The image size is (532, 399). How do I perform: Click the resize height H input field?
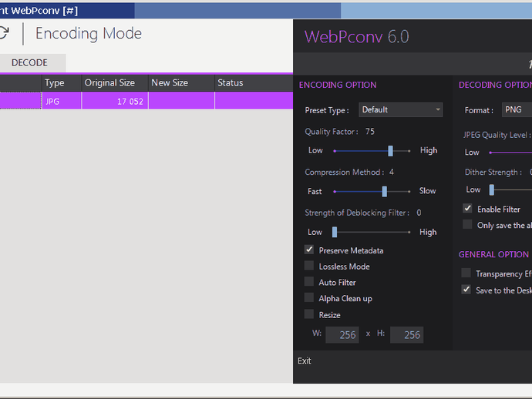tap(406, 335)
